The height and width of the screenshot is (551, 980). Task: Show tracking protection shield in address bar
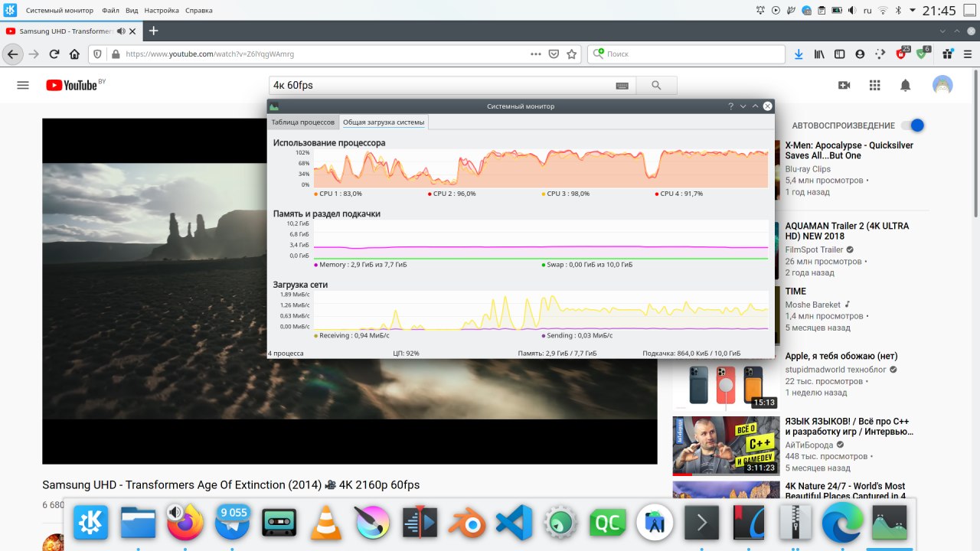pos(97,54)
